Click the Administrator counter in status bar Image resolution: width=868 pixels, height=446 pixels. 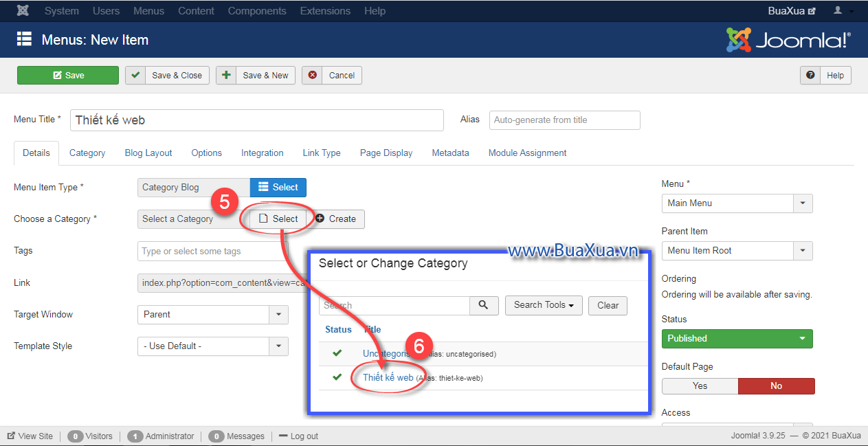[x=162, y=436]
